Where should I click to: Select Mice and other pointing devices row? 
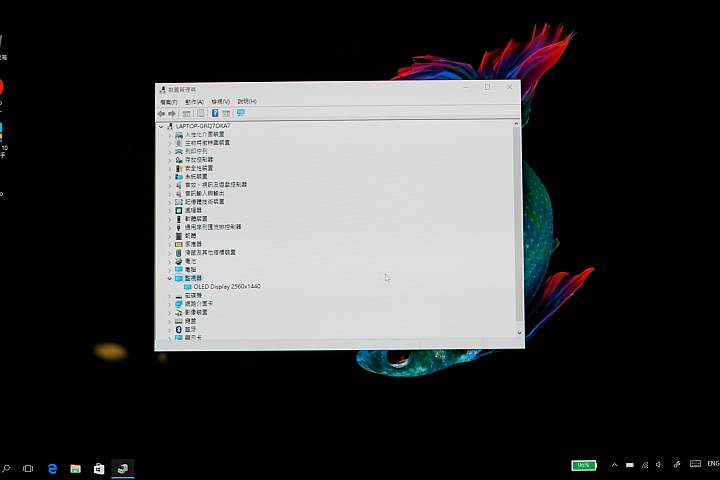click(x=210, y=253)
